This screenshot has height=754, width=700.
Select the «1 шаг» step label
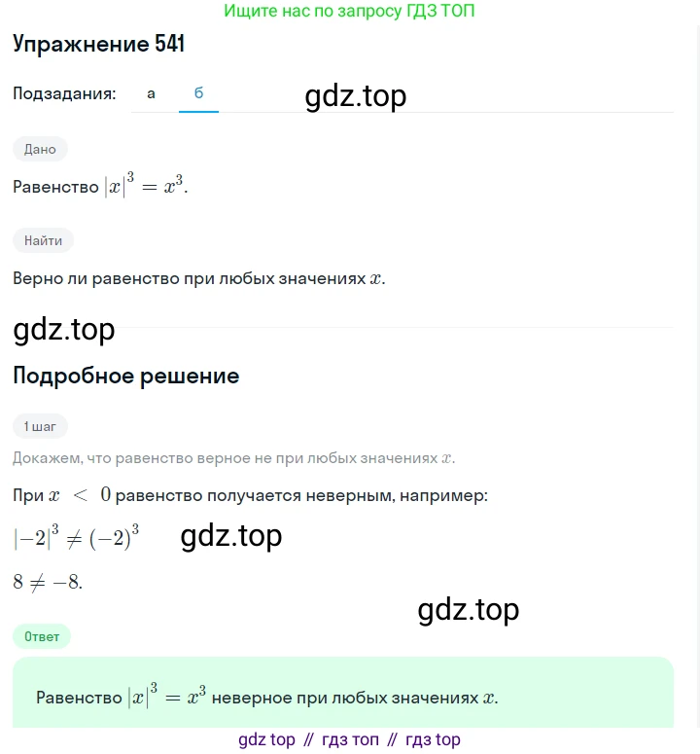(x=40, y=426)
